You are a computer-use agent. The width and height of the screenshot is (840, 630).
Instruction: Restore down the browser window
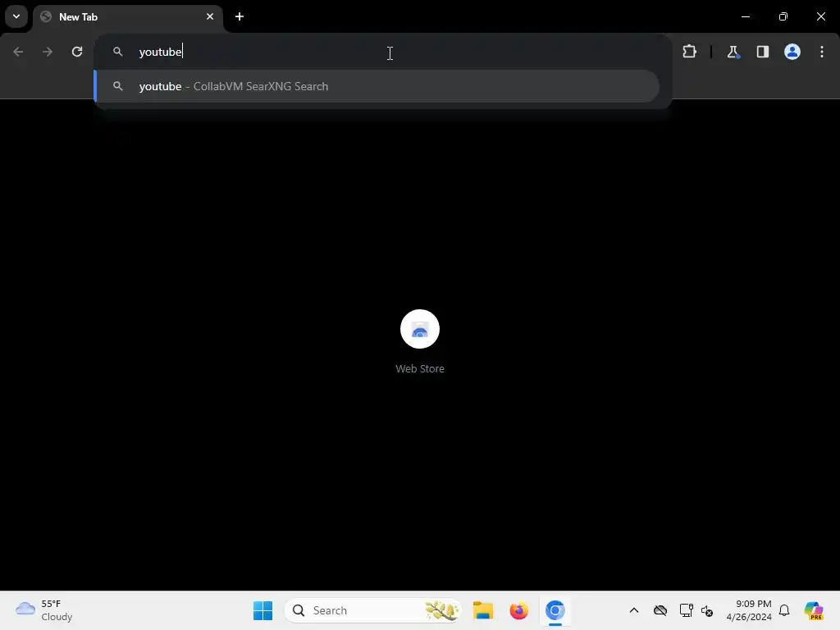tap(783, 16)
